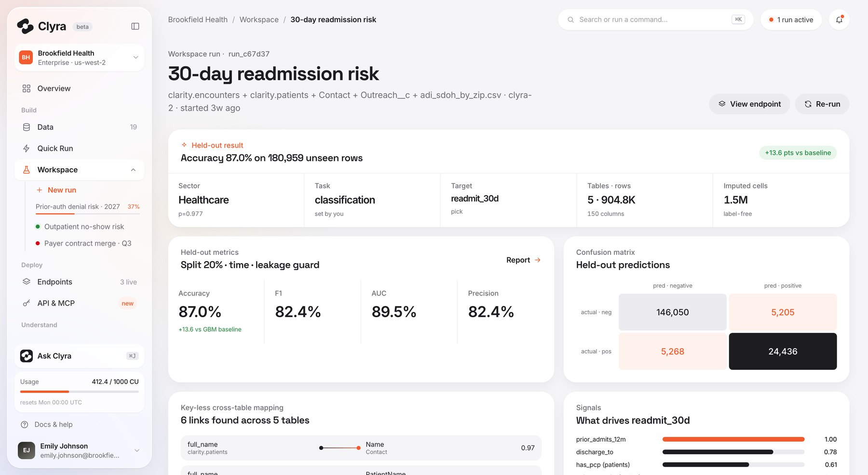The height and width of the screenshot is (475, 868).
Task: Click the Held-out result sparkle icon
Action: (x=184, y=145)
